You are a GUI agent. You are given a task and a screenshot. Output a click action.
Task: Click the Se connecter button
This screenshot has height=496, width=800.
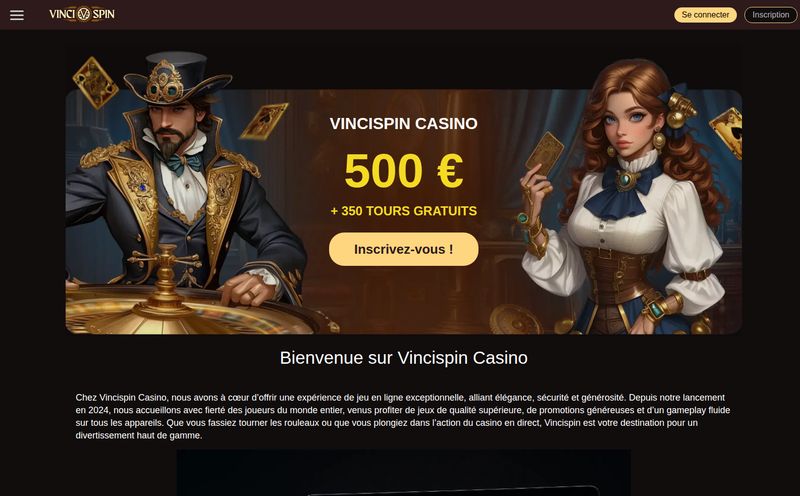click(705, 15)
